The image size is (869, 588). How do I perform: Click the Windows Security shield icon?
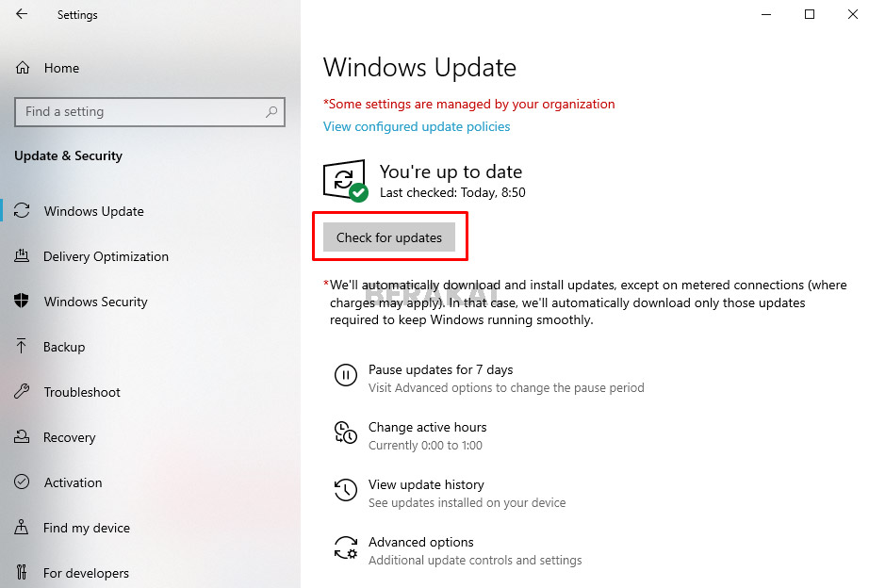pyautogui.click(x=21, y=301)
